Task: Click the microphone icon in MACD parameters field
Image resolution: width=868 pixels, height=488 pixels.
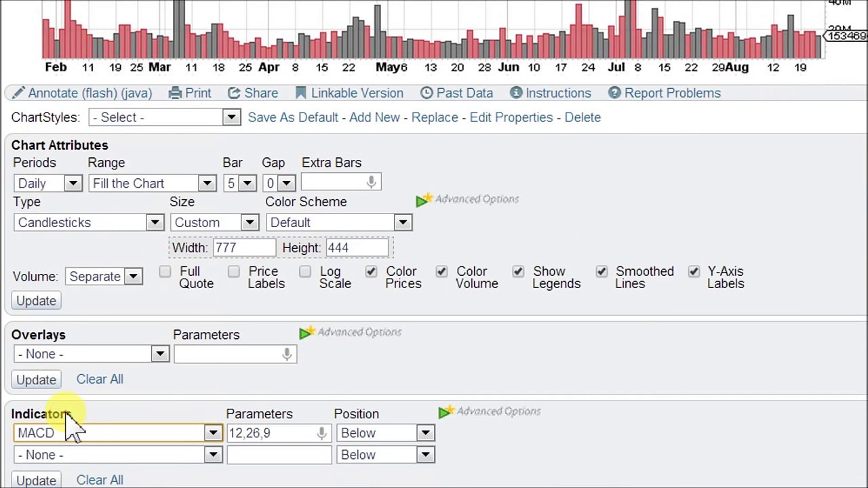Action: 321,433
